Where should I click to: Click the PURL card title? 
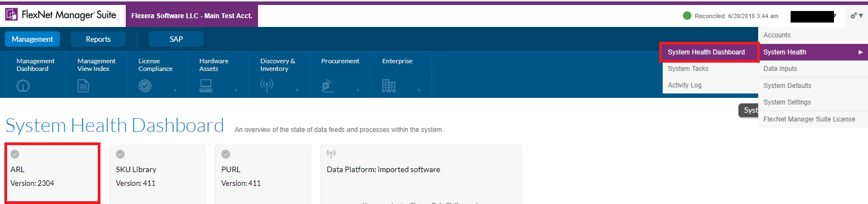click(x=231, y=169)
